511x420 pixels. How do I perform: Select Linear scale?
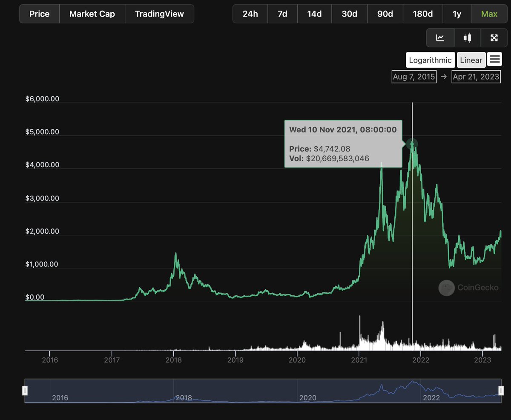pos(471,60)
